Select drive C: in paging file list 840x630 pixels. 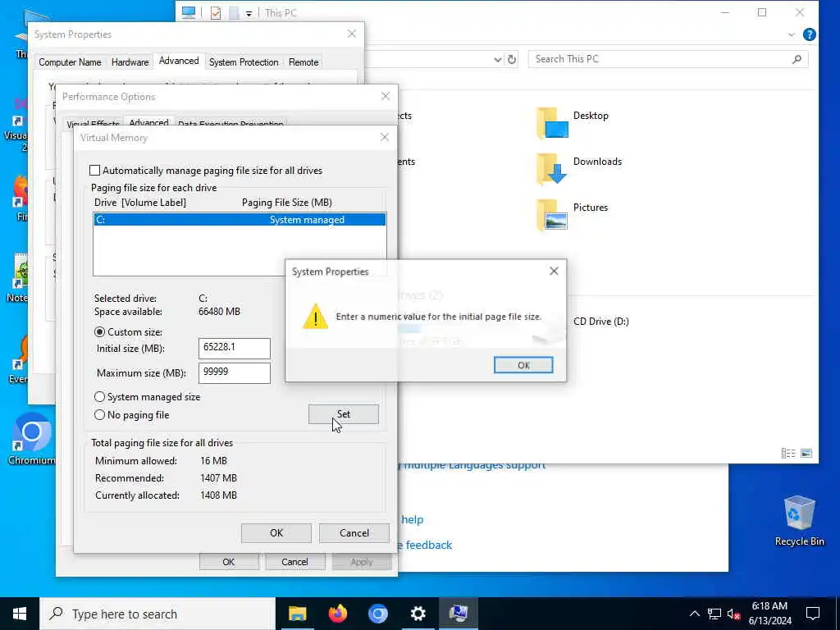click(240, 220)
